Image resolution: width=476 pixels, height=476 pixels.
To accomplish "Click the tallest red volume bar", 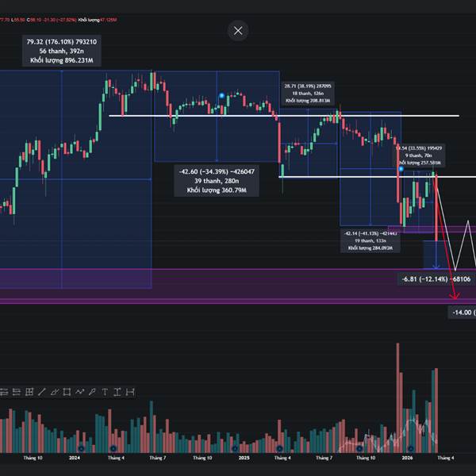I will pos(397,398).
